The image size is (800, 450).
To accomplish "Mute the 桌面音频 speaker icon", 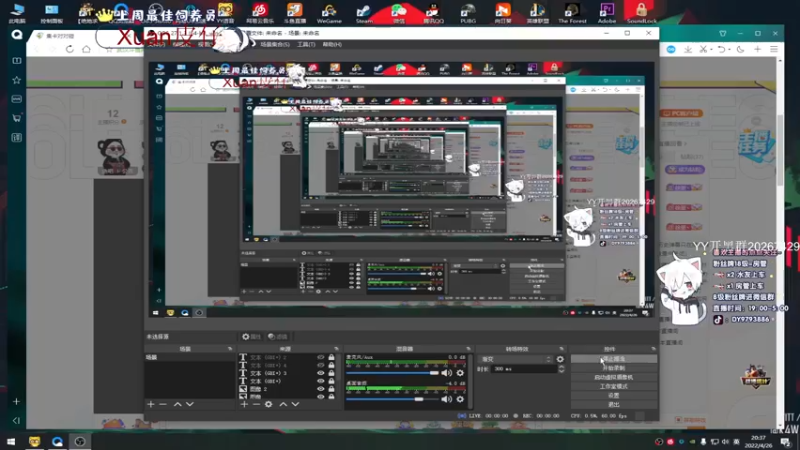I will coord(446,399).
